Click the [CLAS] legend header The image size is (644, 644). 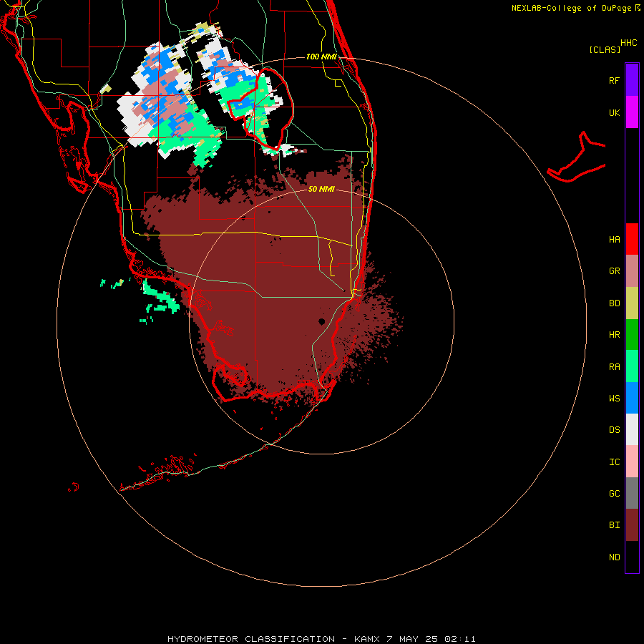(x=605, y=49)
